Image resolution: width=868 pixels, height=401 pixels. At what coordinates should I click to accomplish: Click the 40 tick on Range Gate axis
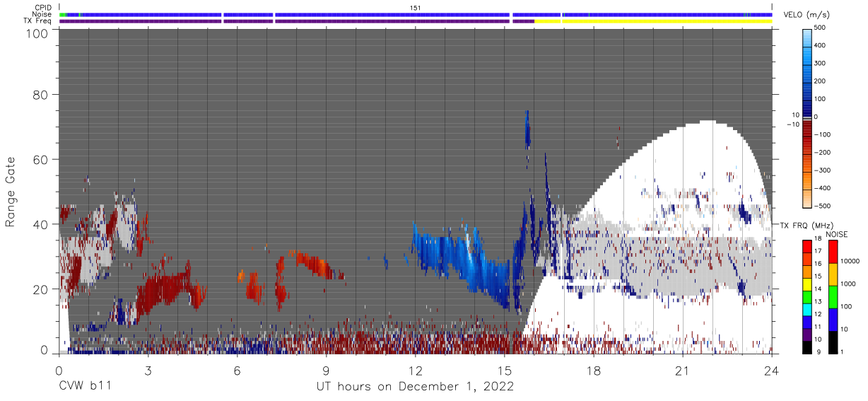coord(41,224)
